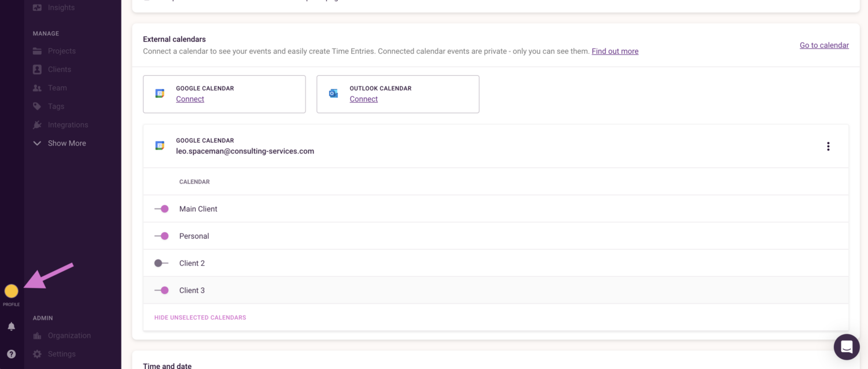Screen dimensions: 868x369
Task: Switch off the Client 3 calendar toggle
Action: pyautogui.click(x=161, y=291)
